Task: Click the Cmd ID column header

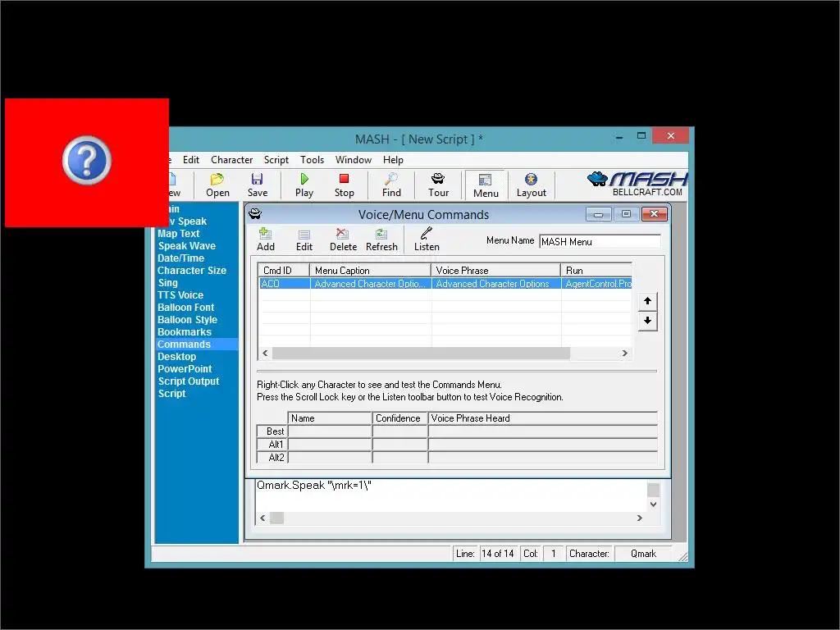Action: [284, 271]
